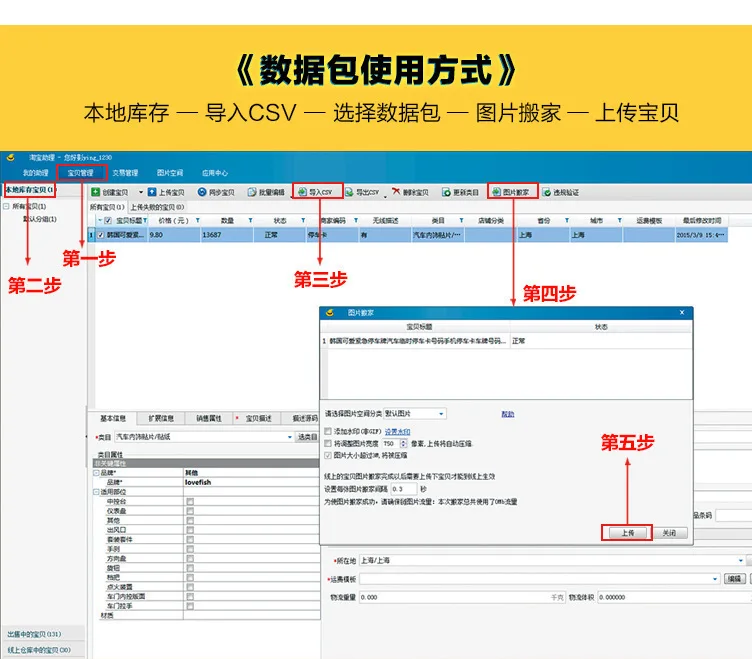752x659 pixels.
Task: Close the 图片搬家 dialog with X
Action: pos(682,312)
